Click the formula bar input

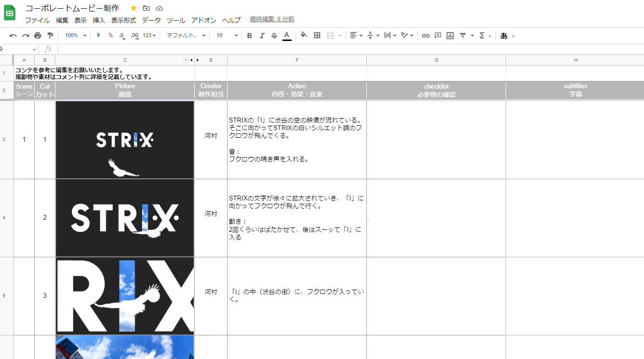(x=350, y=49)
